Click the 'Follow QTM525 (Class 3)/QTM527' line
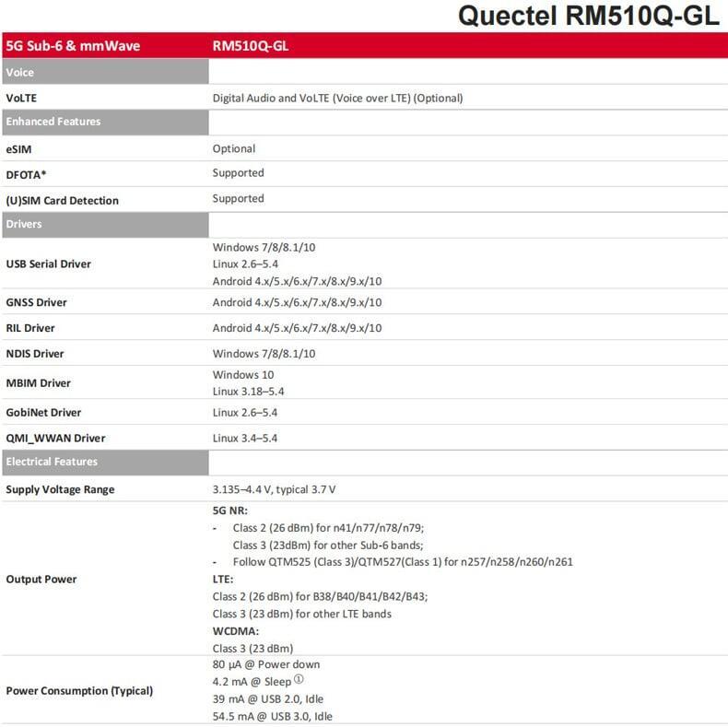This screenshot has width=728, height=727. click(403, 562)
